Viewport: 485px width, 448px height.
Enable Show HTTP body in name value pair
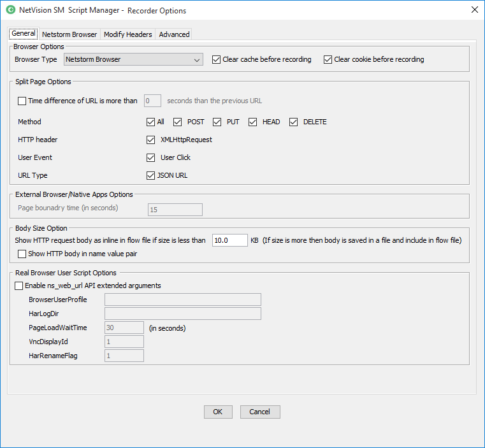click(22, 254)
